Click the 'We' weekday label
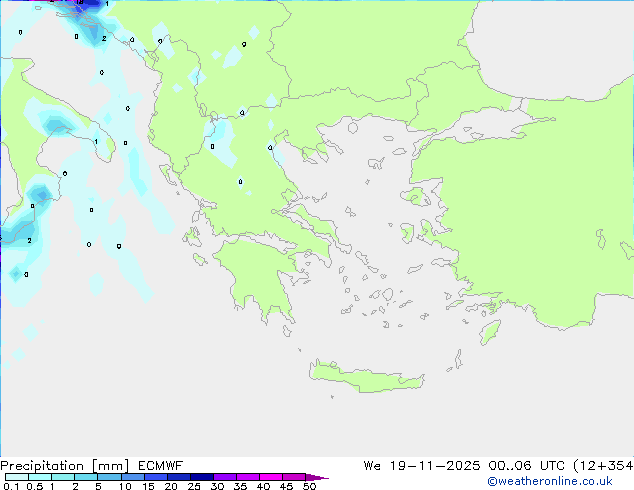This screenshot has width=634, height=490. (x=372, y=466)
